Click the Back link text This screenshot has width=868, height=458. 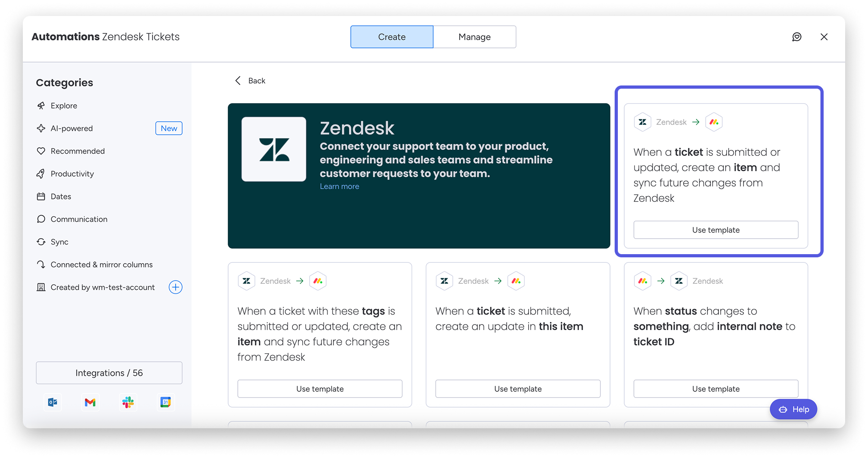pos(257,80)
